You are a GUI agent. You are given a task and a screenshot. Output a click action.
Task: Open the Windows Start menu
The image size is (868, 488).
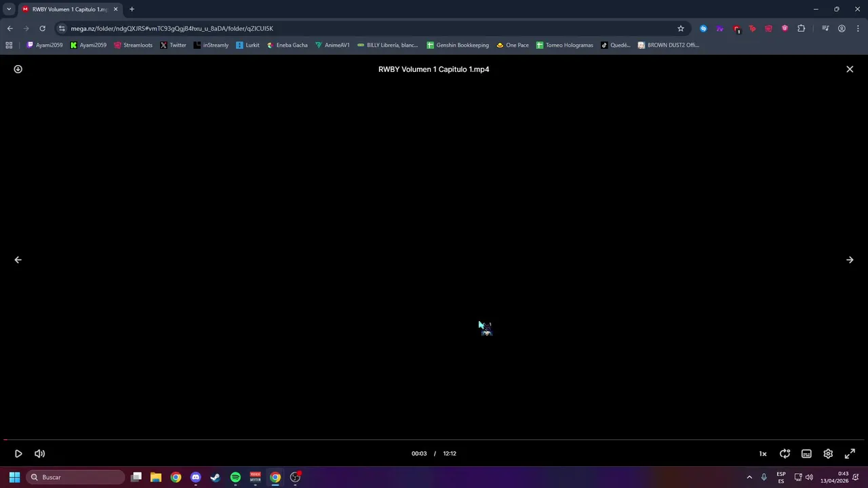click(x=14, y=477)
